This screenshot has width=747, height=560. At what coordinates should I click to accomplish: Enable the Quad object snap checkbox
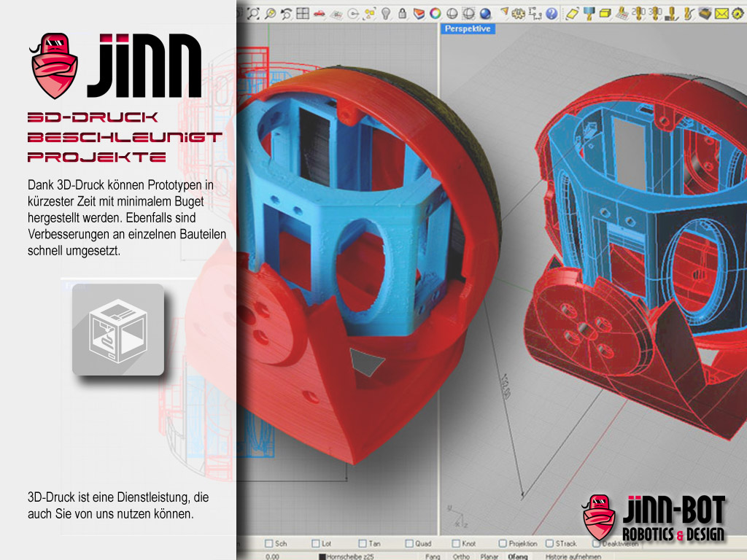pyautogui.click(x=409, y=543)
